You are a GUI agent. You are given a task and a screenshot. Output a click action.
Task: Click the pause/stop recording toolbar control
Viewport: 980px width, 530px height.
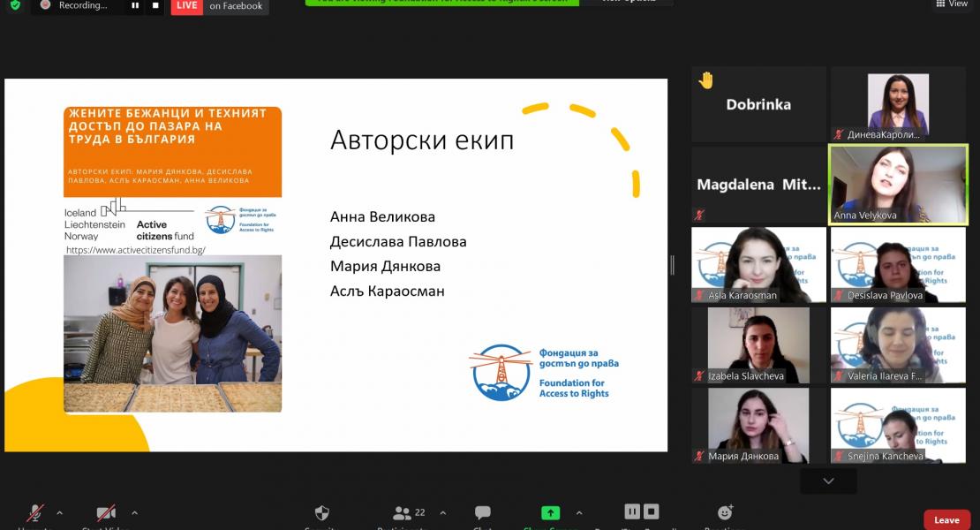point(641,511)
